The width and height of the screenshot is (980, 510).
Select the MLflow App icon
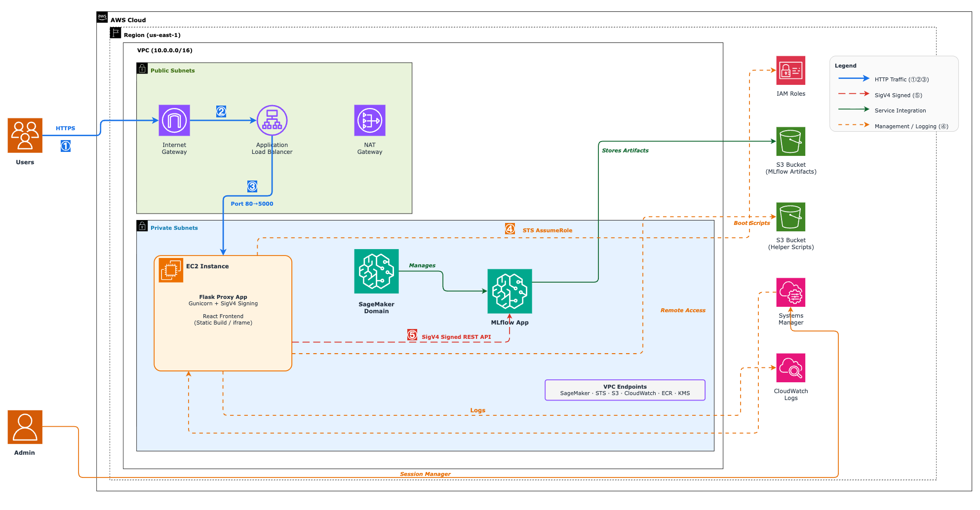[510, 291]
